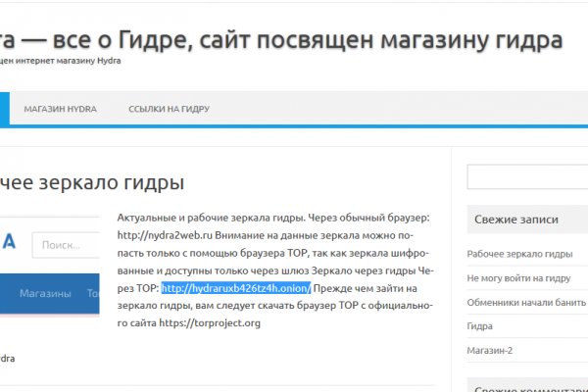
Task: Click the text 'http://nydra2web.ru' in the article
Action: (165, 235)
